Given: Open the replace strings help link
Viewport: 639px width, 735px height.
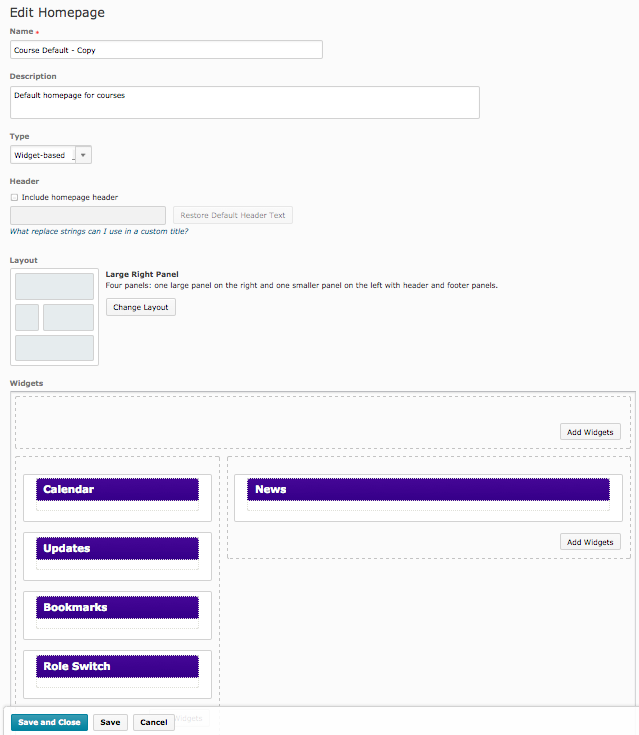Looking at the screenshot, I should [99, 232].
